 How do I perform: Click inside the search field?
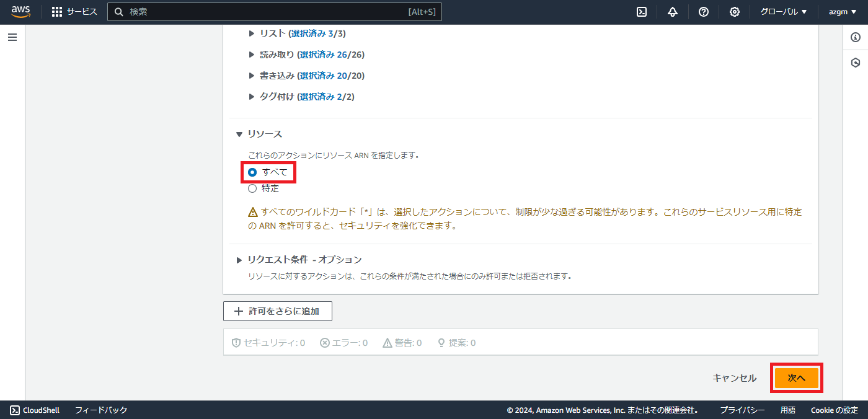click(275, 11)
